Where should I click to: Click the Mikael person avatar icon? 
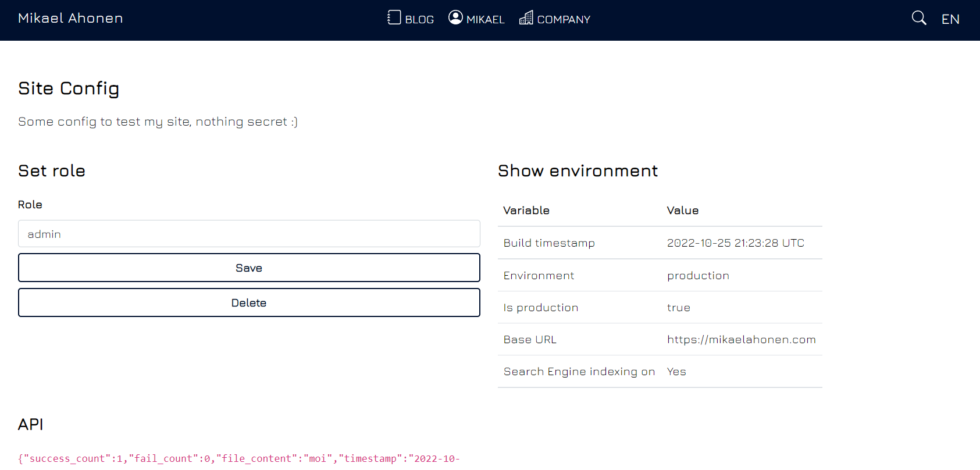[x=455, y=17]
